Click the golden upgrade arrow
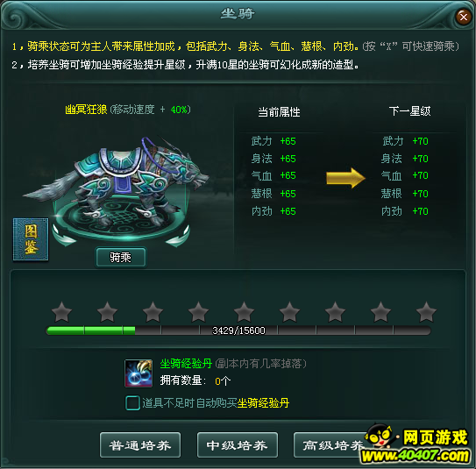Image resolution: width=476 pixels, height=469 pixels. point(345,178)
